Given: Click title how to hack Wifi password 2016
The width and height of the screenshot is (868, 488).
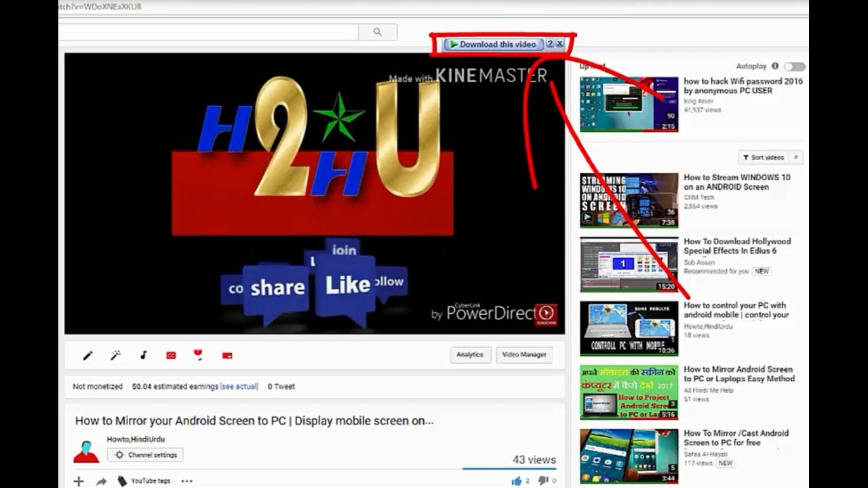Looking at the screenshot, I should click(x=743, y=85).
